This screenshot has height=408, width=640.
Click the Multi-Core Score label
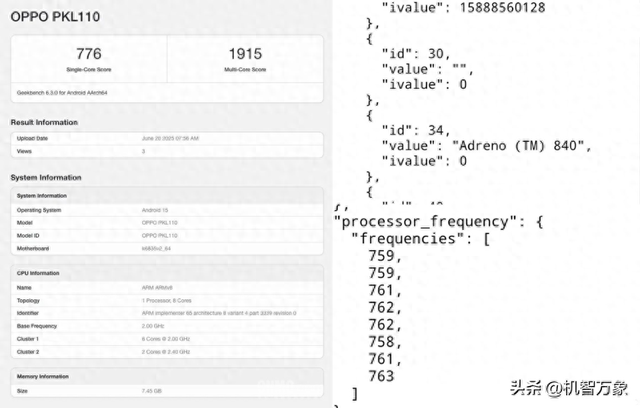point(245,70)
